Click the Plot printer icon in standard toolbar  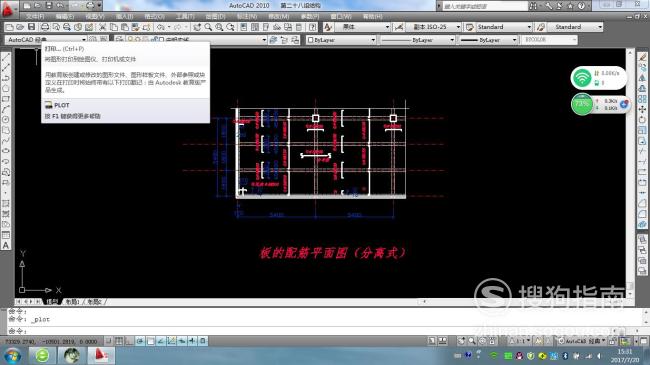point(44,27)
